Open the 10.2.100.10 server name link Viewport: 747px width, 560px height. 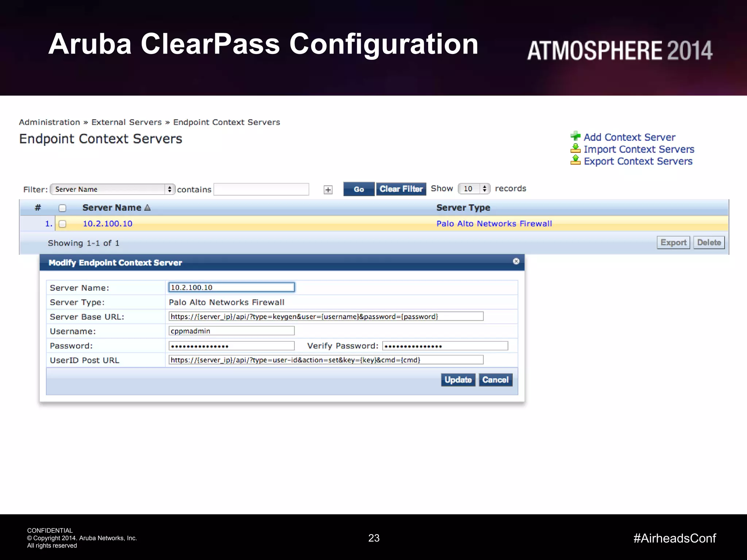[x=108, y=223]
